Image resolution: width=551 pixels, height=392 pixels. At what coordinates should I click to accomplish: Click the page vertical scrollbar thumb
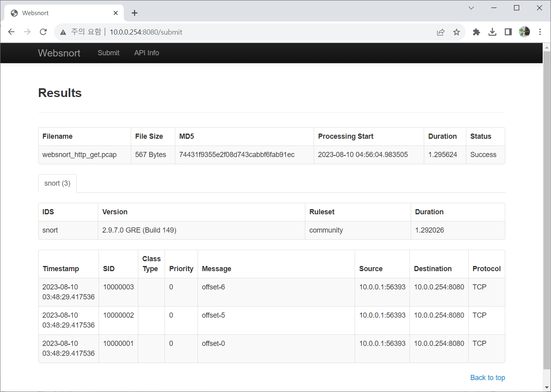(547, 210)
